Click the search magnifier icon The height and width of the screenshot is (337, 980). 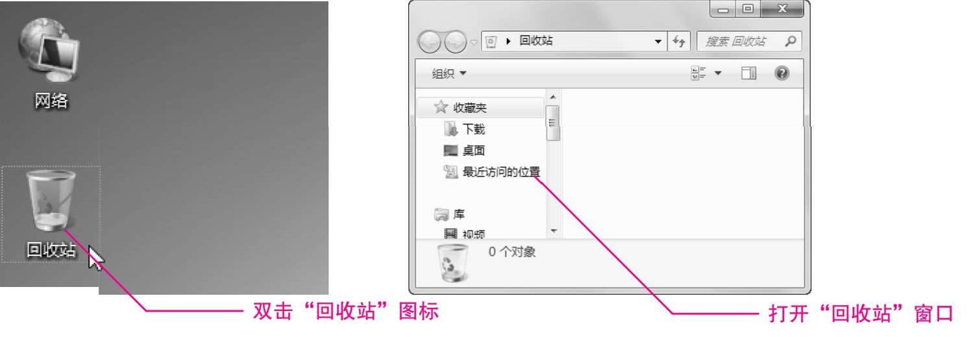coord(790,42)
